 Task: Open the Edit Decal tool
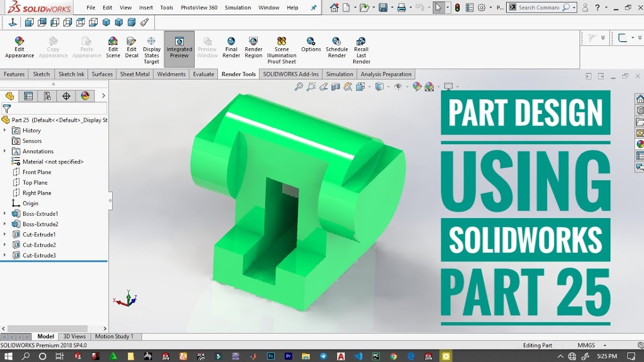(x=131, y=48)
